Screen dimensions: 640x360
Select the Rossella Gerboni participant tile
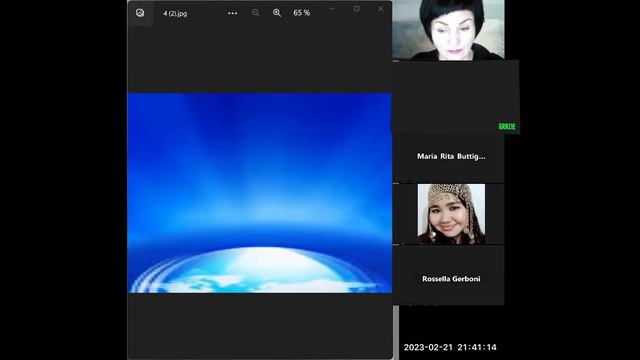tap(448, 276)
